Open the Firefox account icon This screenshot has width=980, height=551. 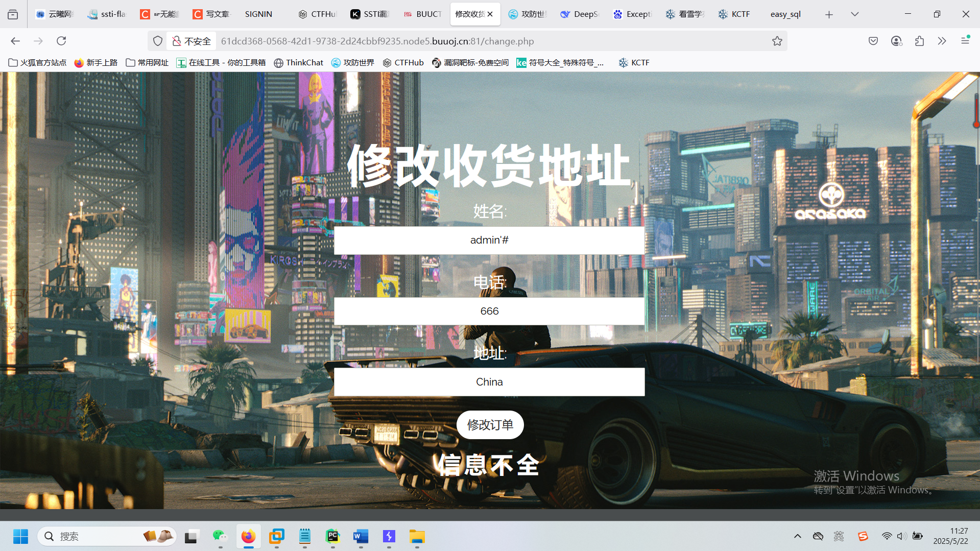(x=896, y=41)
